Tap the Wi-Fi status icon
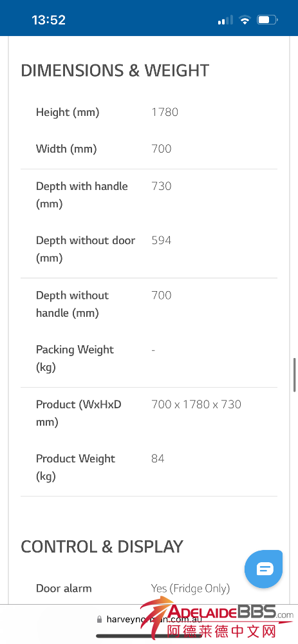The image size is (298, 644). click(x=245, y=20)
